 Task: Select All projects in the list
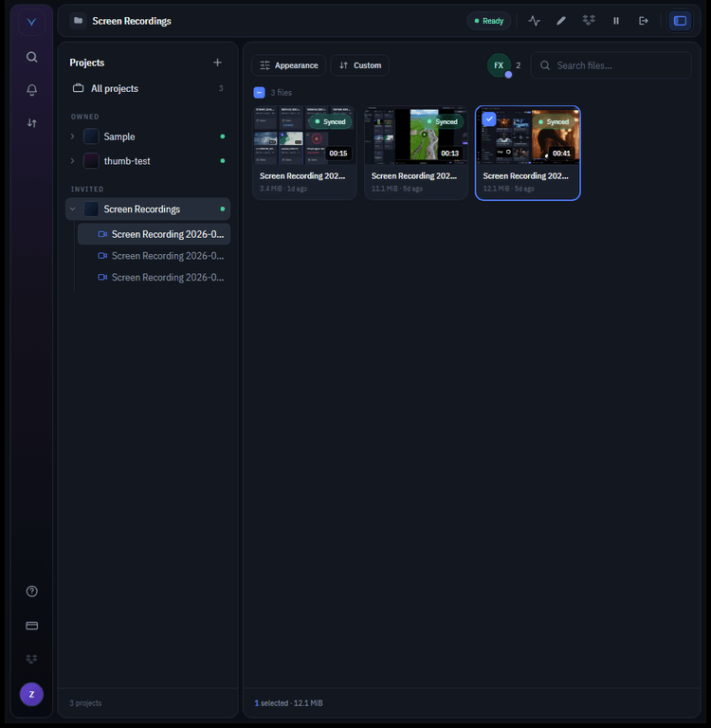[148, 88]
